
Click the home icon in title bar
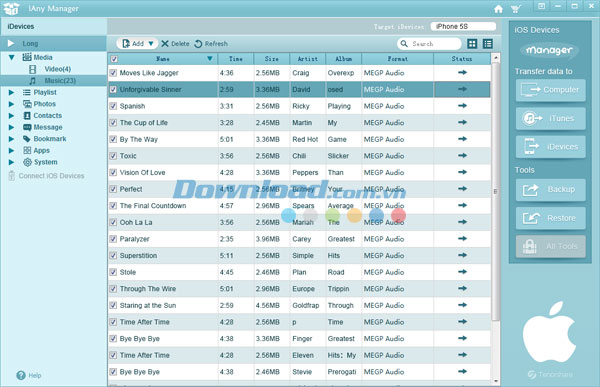point(498,9)
